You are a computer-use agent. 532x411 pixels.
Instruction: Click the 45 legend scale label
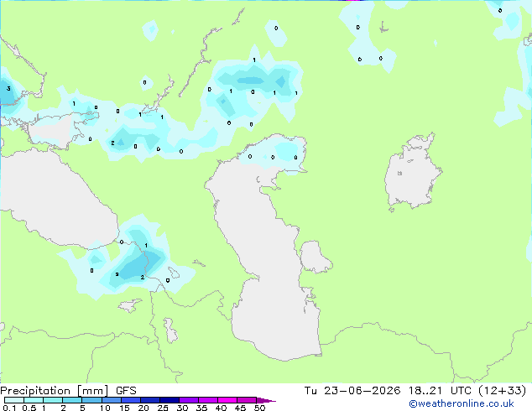[240, 408]
